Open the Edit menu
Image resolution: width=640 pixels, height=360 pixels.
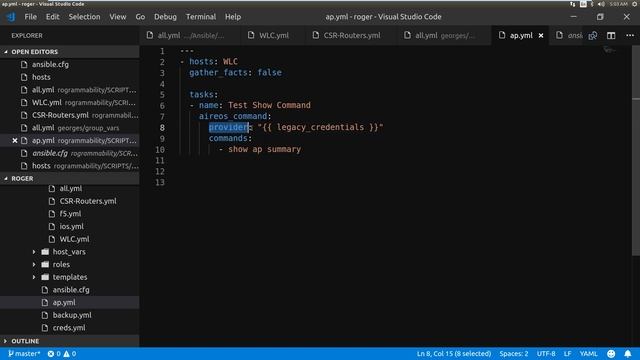52,17
